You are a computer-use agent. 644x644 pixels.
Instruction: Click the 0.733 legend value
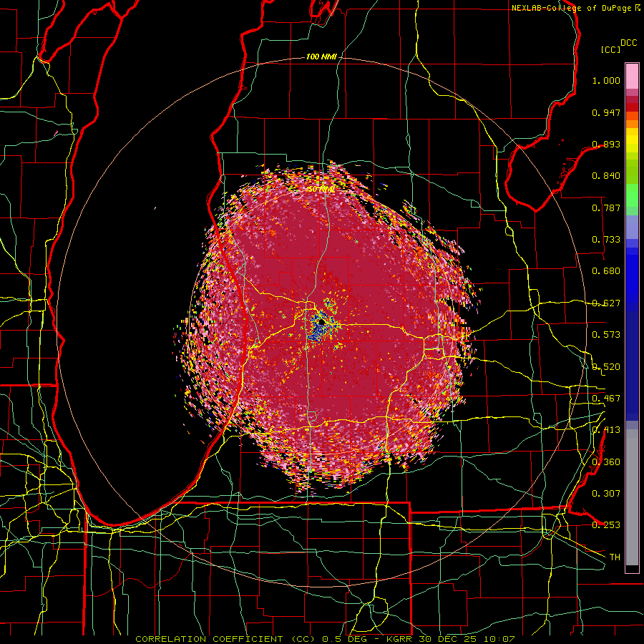click(x=606, y=240)
